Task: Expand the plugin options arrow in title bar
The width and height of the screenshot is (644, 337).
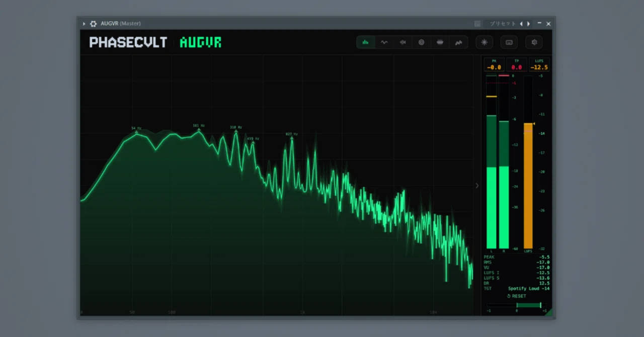Action: tap(84, 24)
